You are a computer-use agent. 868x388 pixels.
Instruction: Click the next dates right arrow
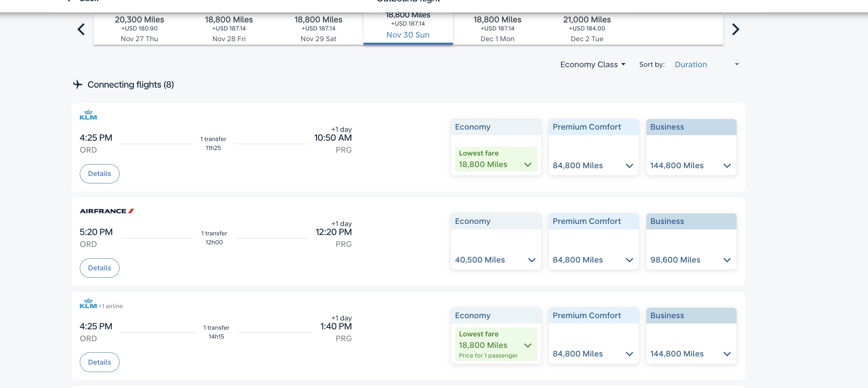[735, 29]
